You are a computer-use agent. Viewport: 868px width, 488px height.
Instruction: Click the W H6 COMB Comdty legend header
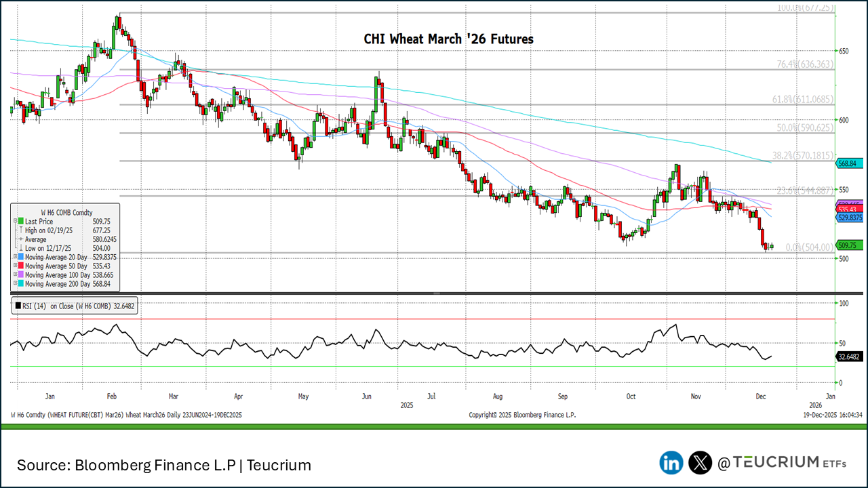[66, 212]
